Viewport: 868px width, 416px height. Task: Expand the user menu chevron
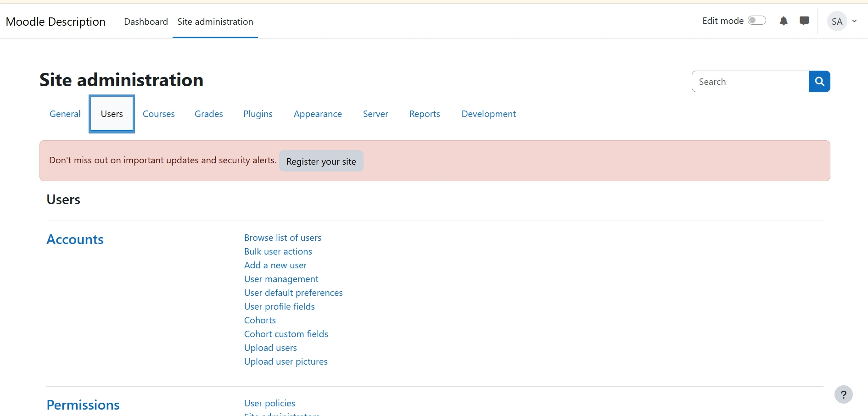coord(855,21)
